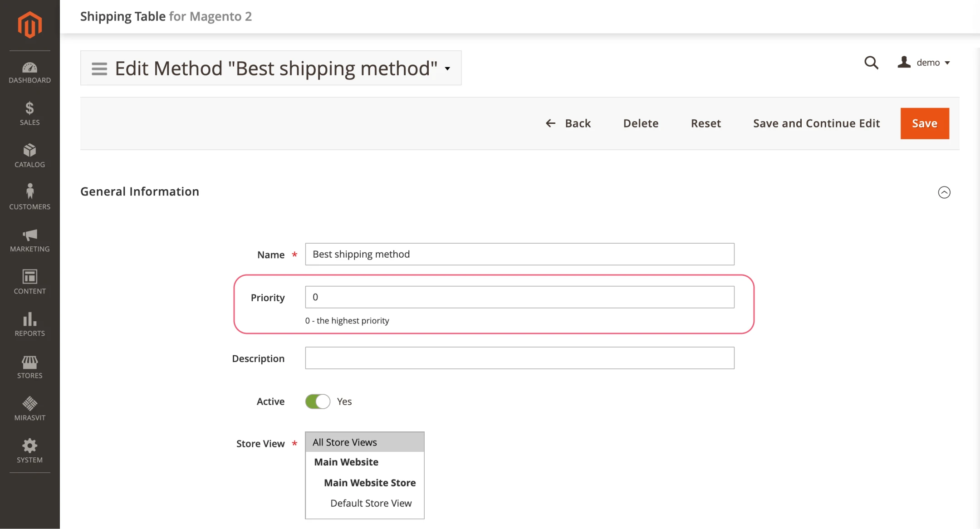This screenshot has width=980, height=529.
Task: Click the search magnifier icon
Action: (871, 63)
